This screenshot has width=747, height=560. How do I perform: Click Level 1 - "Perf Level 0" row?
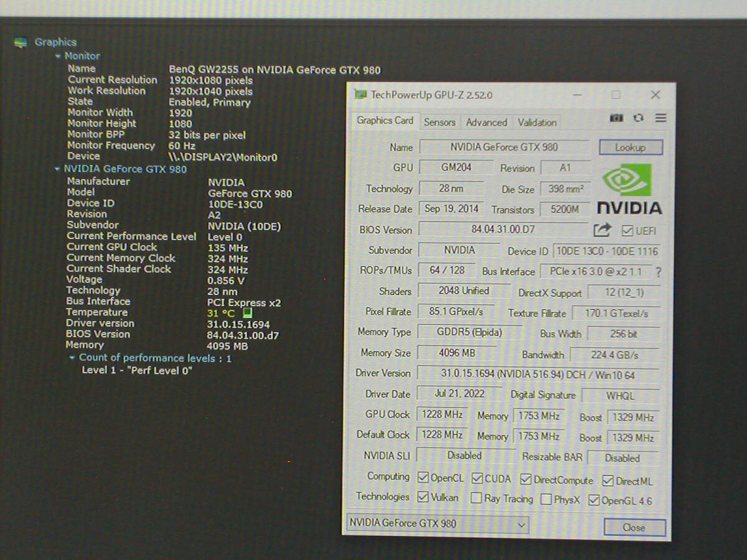click(x=137, y=370)
